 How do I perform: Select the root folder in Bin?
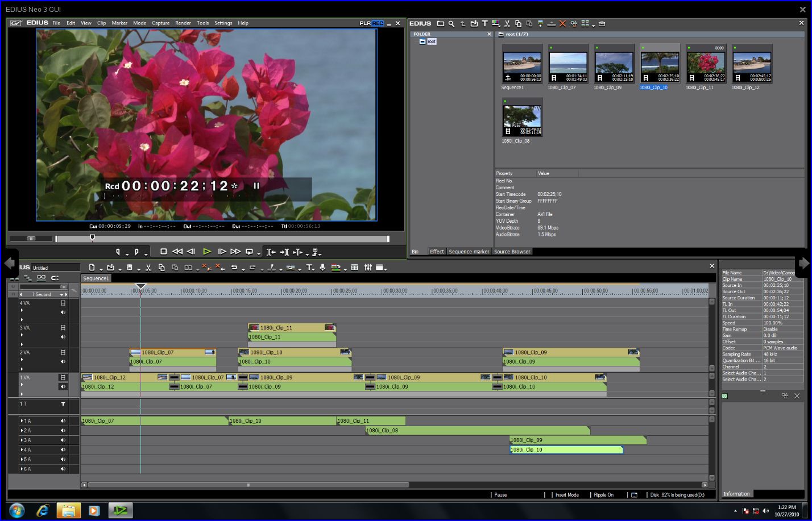click(x=432, y=41)
